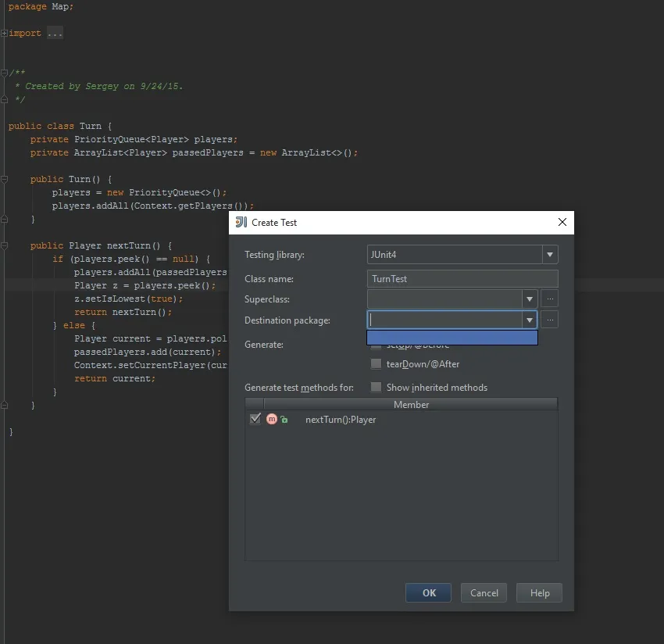Click the Class name field containing TurnTest

[x=462, y=279]
